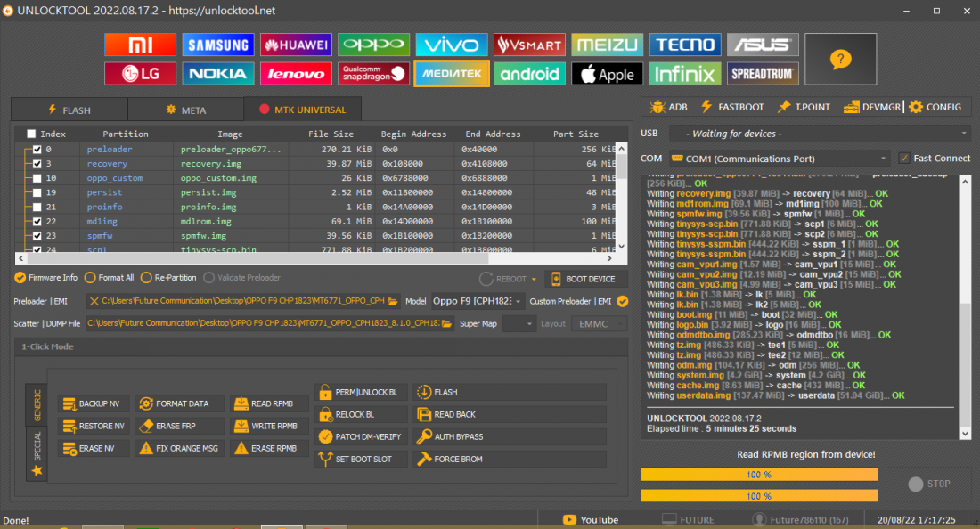Choose the Apple brand tile
The width and height of the screenshot is (980, 529).
607,74
